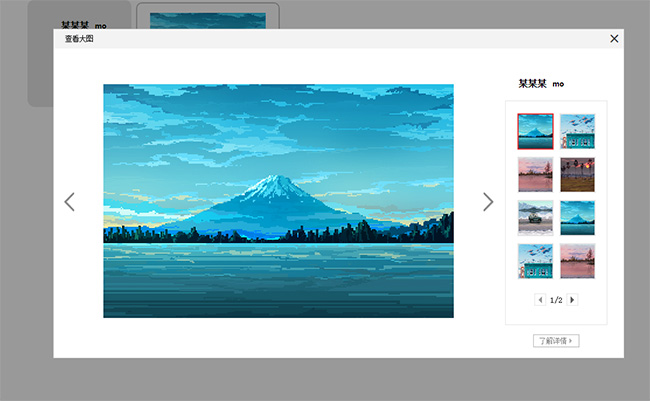Click next page arrow beside 1/2

click(572, 299)
